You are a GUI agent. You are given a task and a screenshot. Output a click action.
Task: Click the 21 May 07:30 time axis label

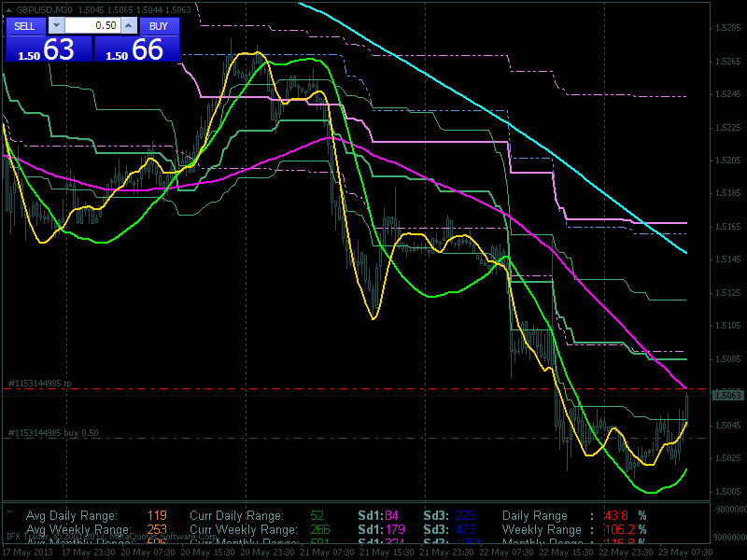click(328, 553)
